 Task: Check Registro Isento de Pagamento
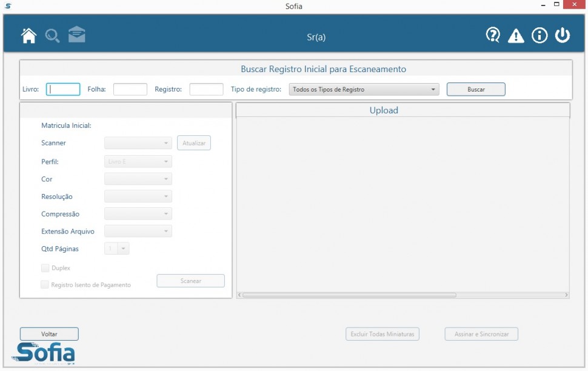45,285
